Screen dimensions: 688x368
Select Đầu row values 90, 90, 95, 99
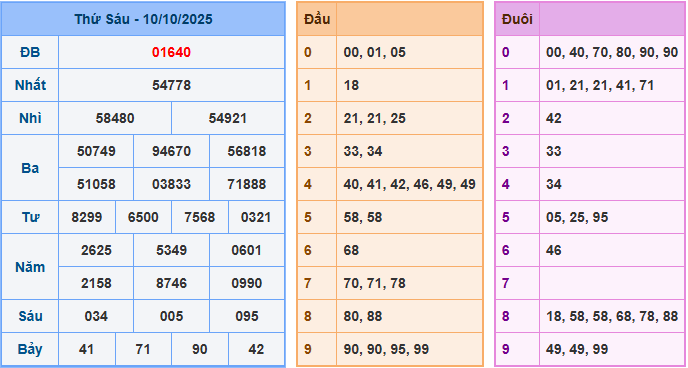coord(387,349)
